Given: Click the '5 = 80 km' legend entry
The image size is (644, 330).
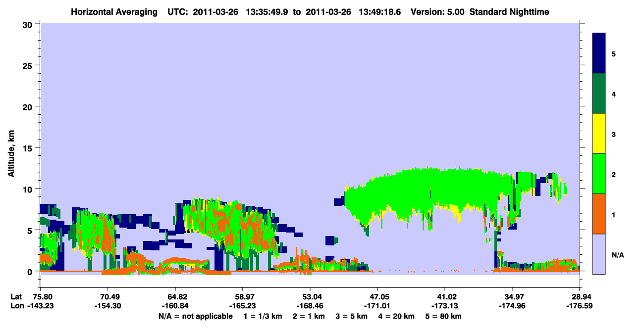Looking at the screenshot, I should pos(444,316).
